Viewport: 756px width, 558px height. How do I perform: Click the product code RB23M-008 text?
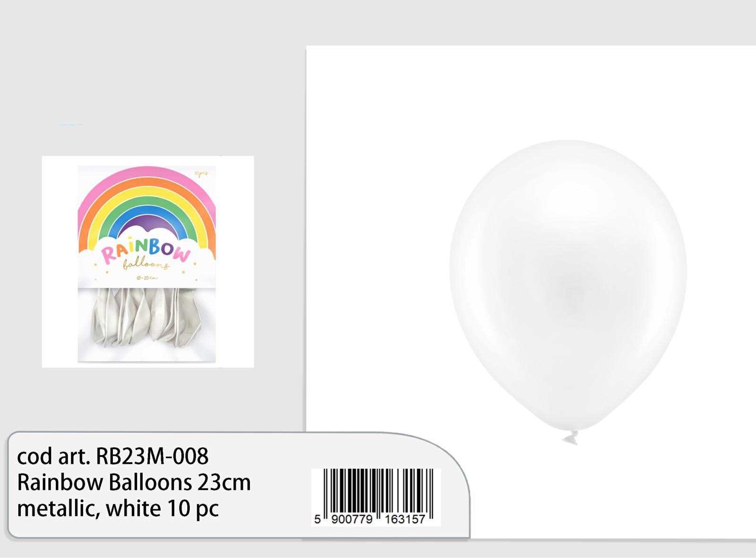[x=152, y=456]
